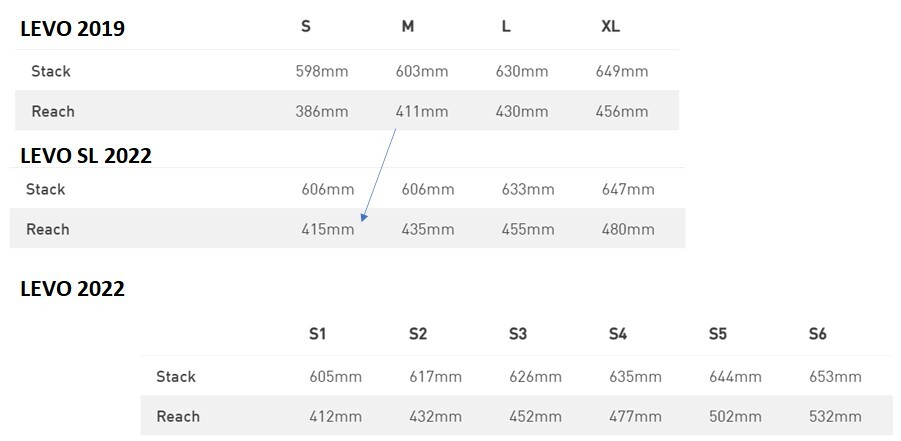
Task: Click the Stack row label in LEVO 2019
Action: (x=51, y=71)
